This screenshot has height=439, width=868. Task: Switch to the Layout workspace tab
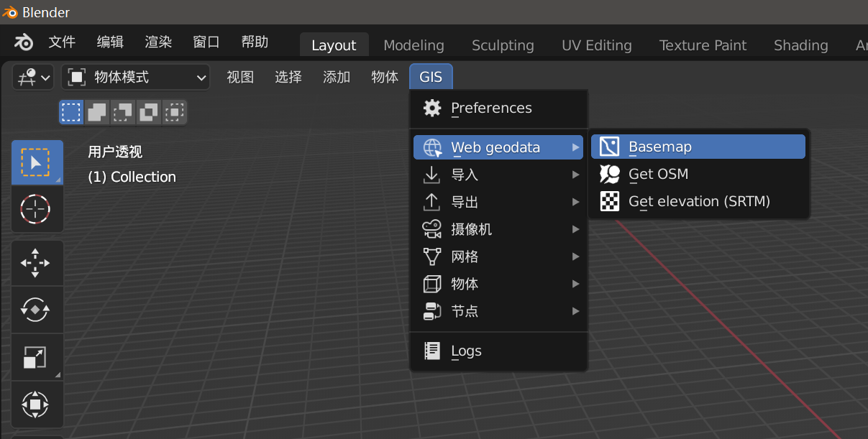334,45
